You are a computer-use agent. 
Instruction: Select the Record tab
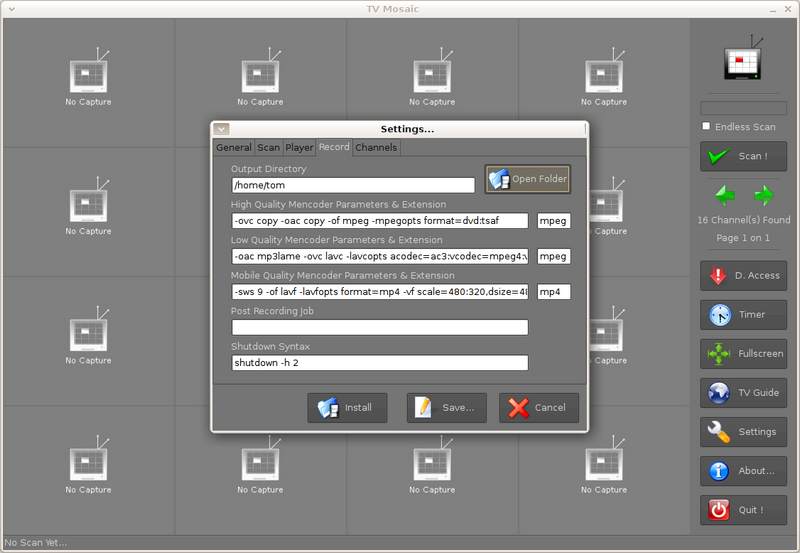coord(334,147)
